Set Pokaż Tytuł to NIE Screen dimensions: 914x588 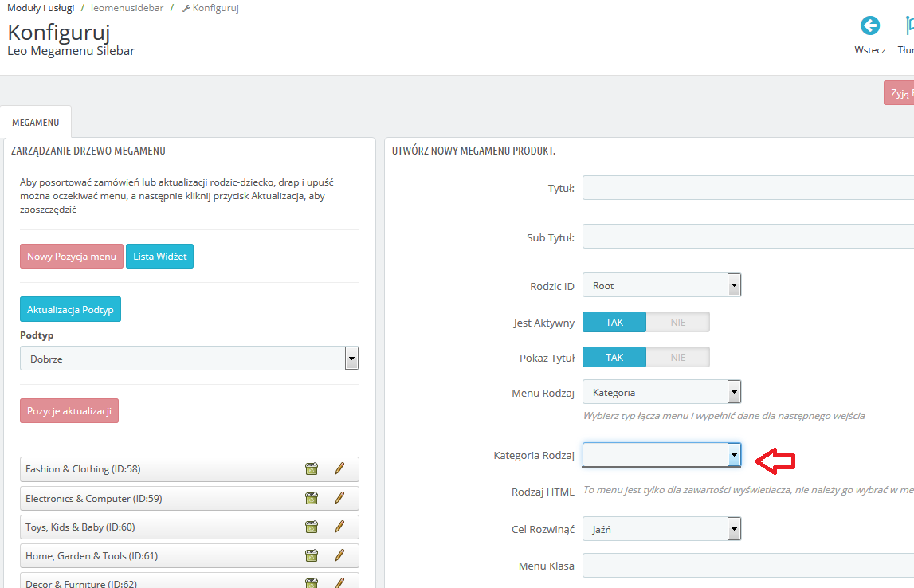678,357
